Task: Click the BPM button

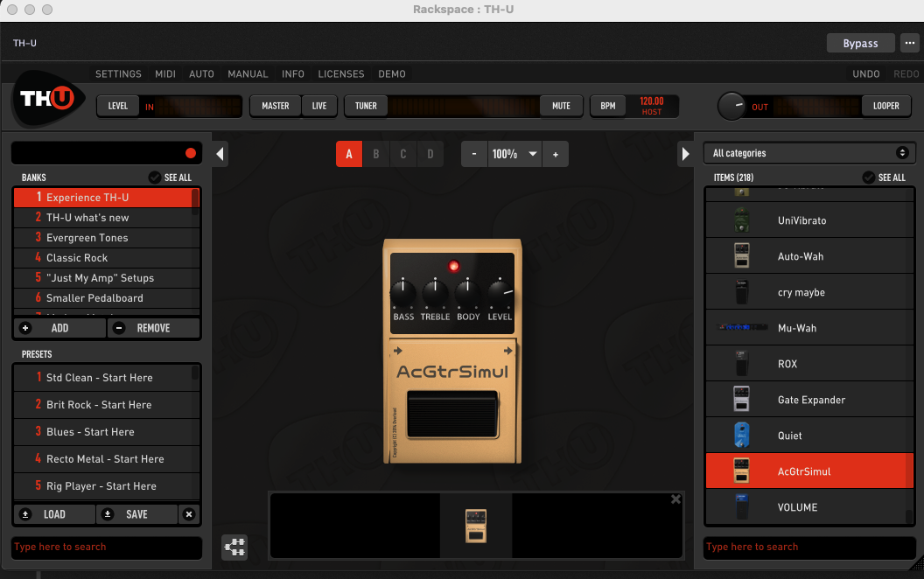Action: [x=607, y=106]
